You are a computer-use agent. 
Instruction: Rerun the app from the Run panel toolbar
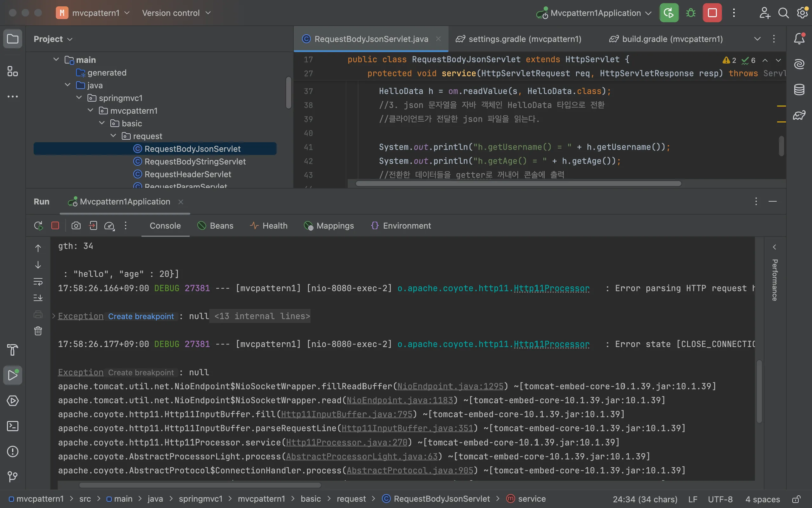[39, 225]
